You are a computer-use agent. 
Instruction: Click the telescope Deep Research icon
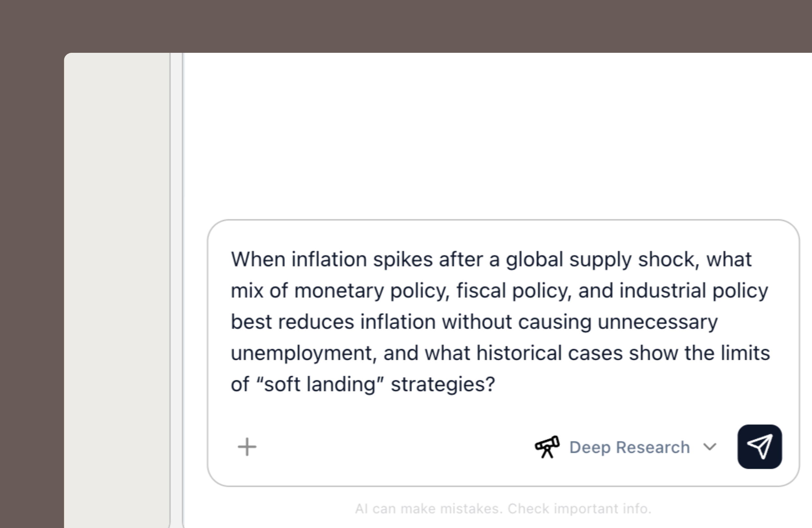pyautogui.click(x=547, y=447)
